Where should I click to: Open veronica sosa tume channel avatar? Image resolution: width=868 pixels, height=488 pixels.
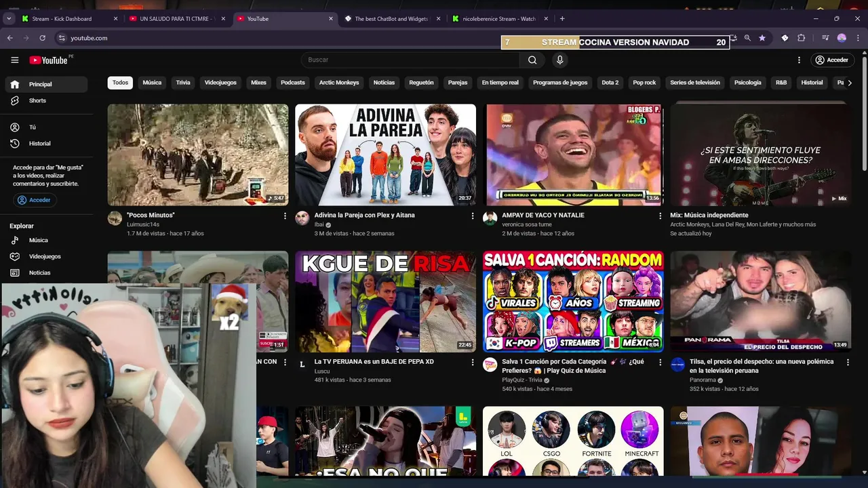click(490, 218)
